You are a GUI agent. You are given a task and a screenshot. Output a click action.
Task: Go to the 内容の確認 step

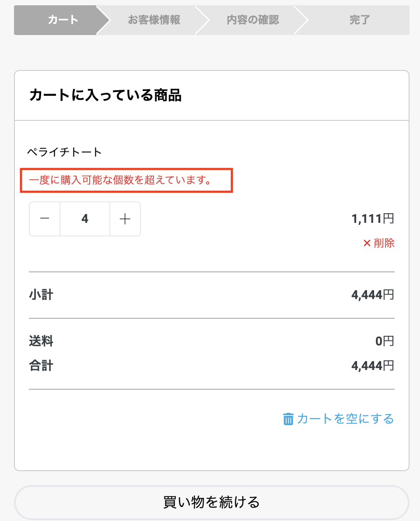(x=253, y=20)
